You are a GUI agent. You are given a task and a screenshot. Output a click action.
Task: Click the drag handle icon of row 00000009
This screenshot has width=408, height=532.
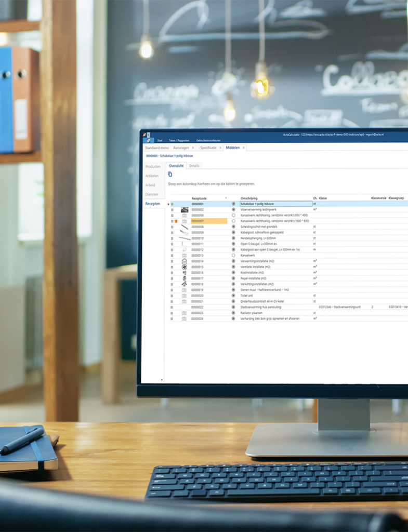pyautogui.click(x=172, y=233)
